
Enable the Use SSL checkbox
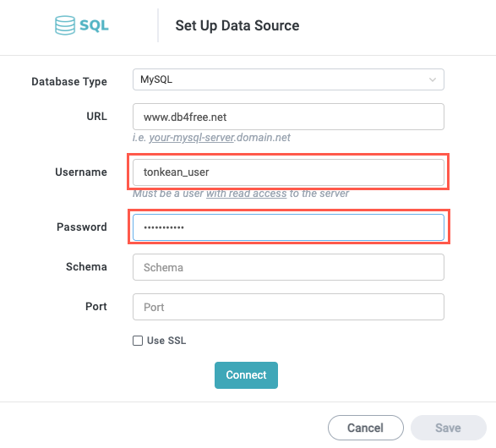click(x=138, y=341)
